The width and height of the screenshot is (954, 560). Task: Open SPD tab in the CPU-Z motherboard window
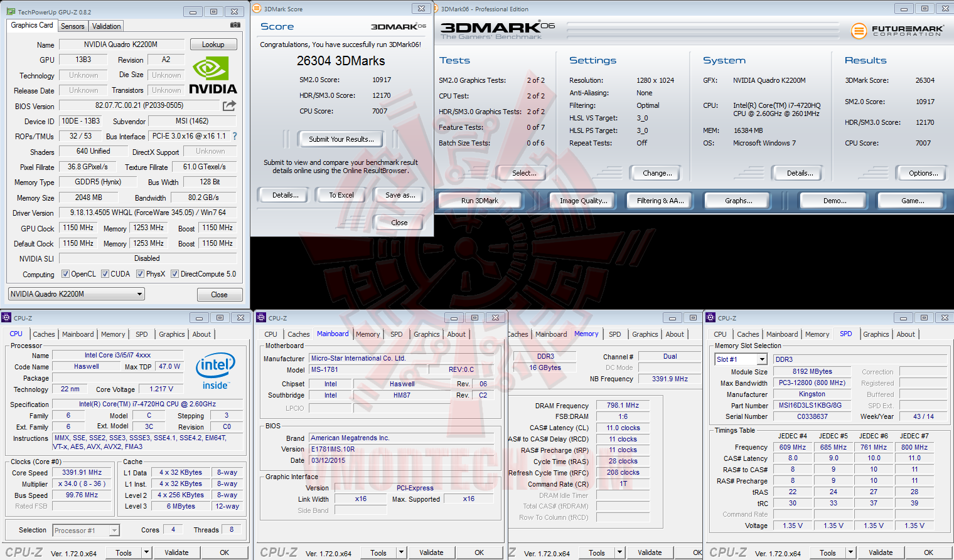[397, 334]
